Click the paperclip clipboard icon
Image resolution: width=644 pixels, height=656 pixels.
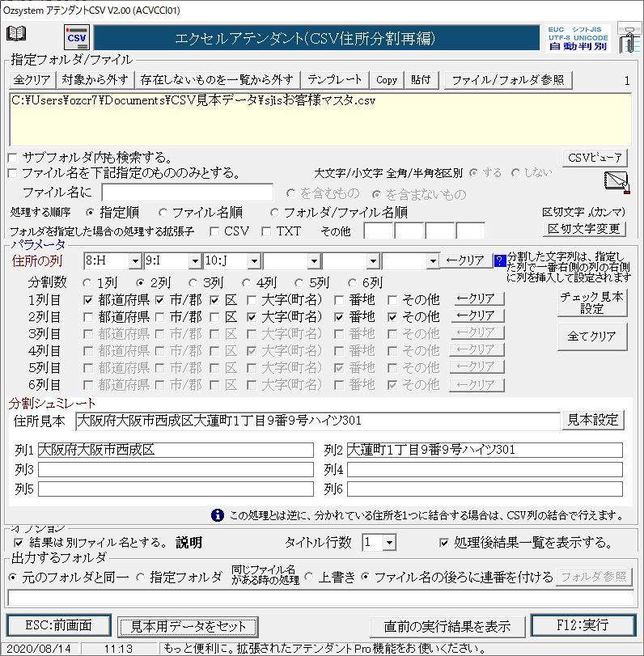(x=625, y=38)
